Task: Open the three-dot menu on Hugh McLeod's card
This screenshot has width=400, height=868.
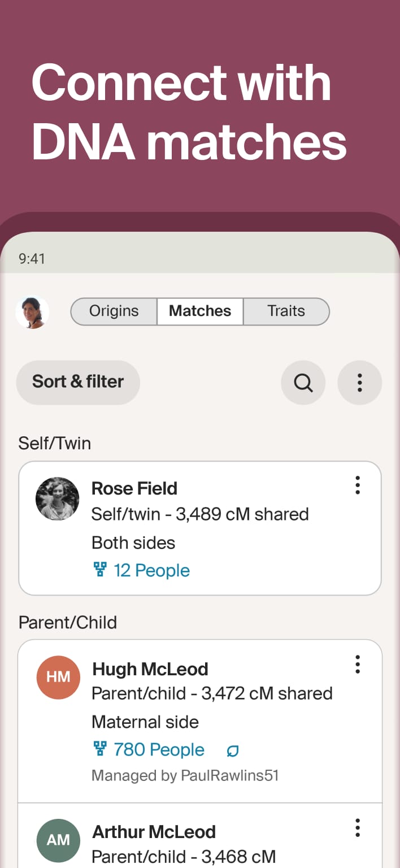Action: tap(358, 665)
